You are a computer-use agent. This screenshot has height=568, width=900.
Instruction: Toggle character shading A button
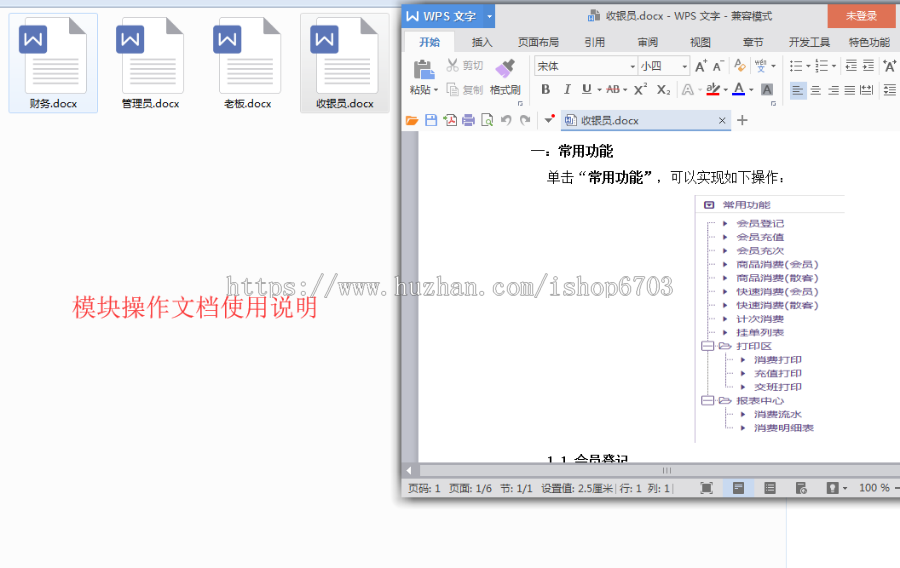click(x=766, y=90)
